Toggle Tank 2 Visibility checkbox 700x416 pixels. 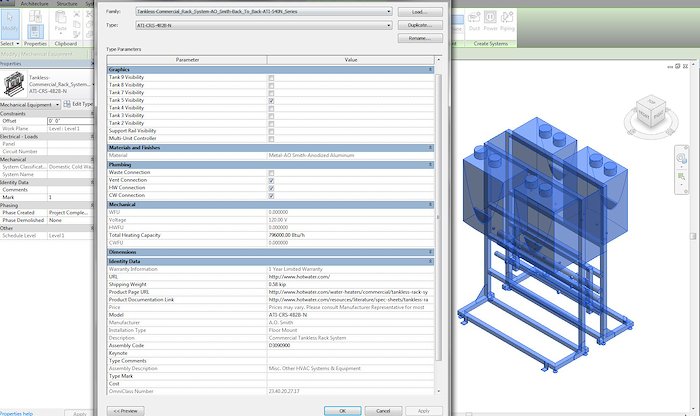tap(271, 124)
